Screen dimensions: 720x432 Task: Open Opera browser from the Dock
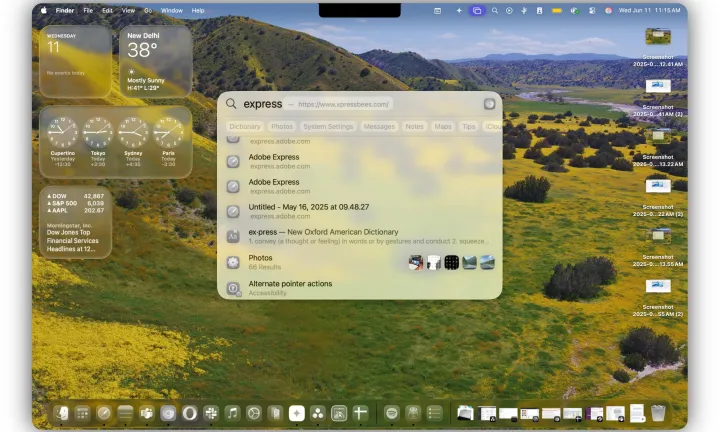(x=190, y=414)
